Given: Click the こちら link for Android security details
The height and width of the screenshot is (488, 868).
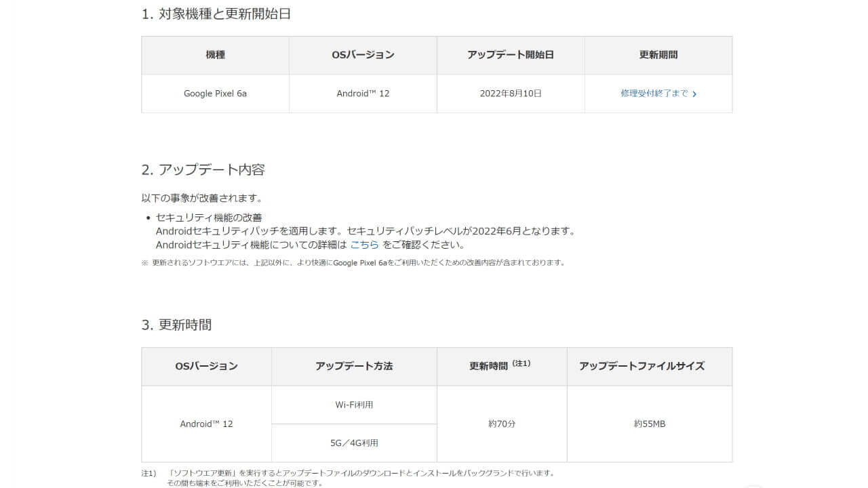Looking at the screenshot, I should pos(364,245).
